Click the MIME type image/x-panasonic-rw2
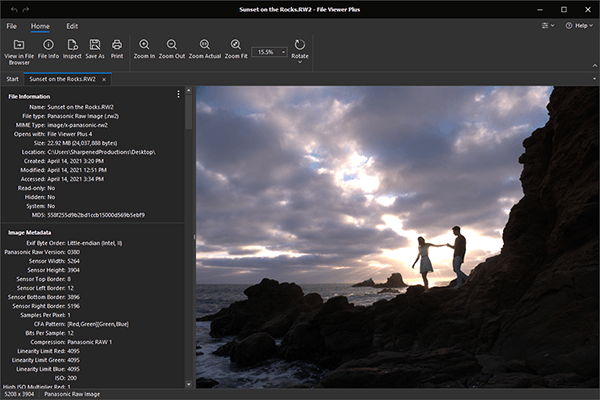Viewport: 600px width, 400px height. (77, 125)
